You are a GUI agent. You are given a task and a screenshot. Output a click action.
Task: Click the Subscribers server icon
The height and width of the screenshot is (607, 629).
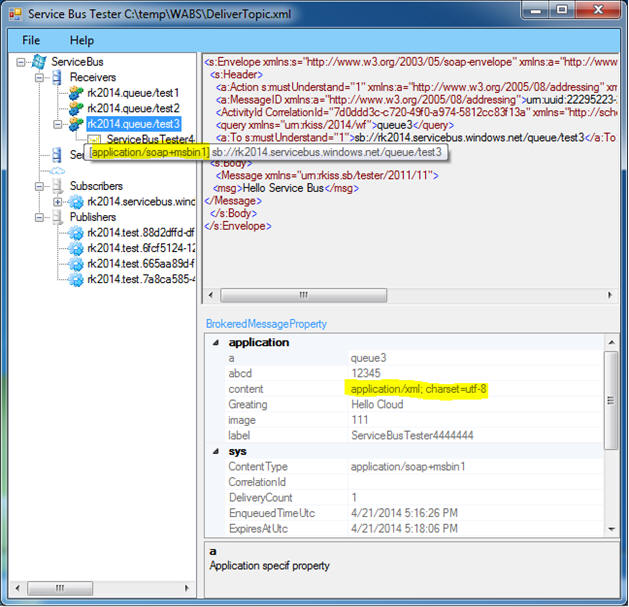coord(57,186)
